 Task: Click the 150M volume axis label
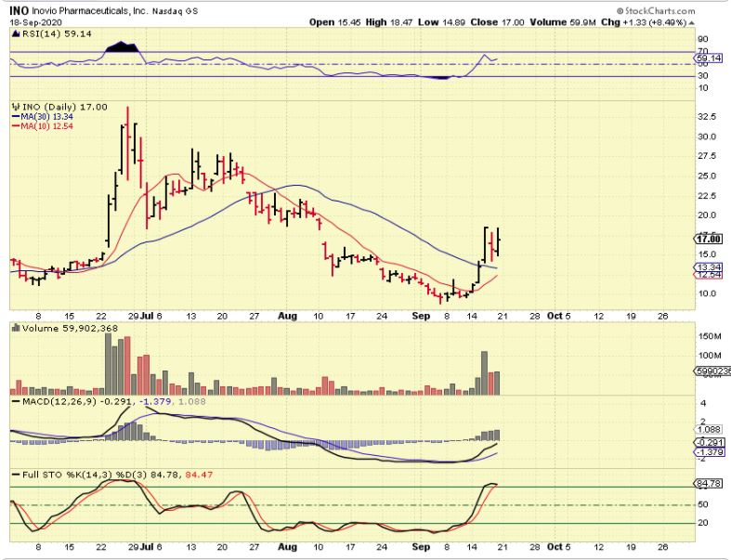click(710, 336)
